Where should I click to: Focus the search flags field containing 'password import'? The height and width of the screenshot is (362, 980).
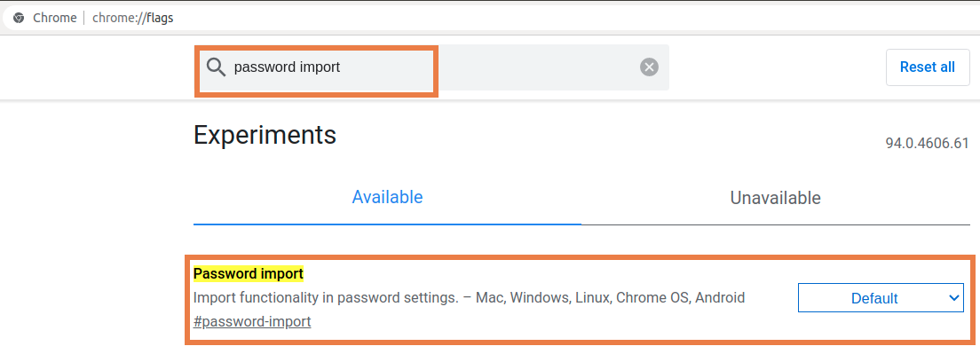[x=432, y=67]
